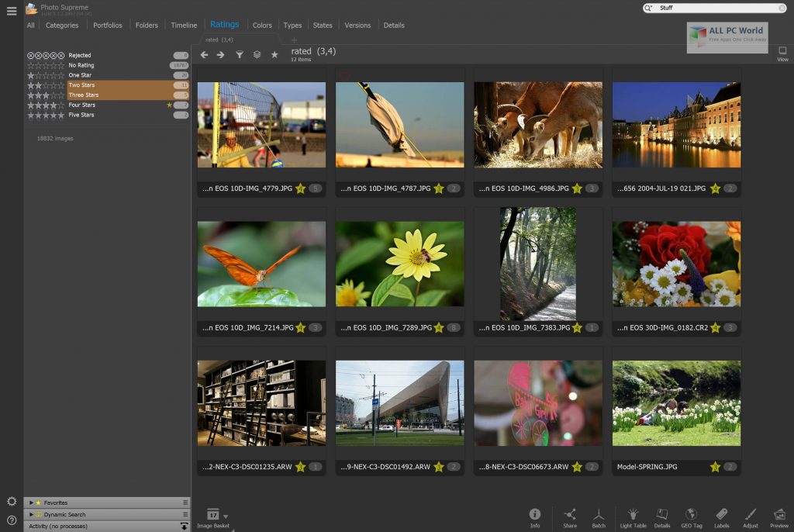
Task: Click the Adjust icon to edit an image
Action: click(749, 516)
